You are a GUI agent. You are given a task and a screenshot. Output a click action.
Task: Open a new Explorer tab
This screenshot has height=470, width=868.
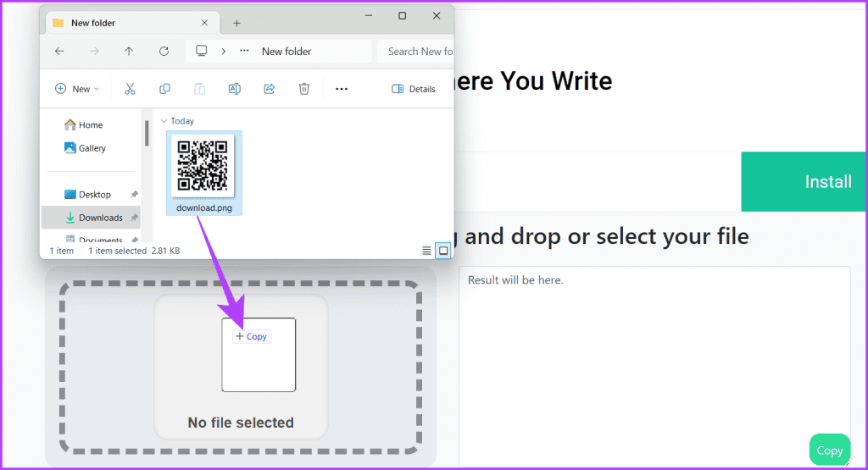point(236,23)
